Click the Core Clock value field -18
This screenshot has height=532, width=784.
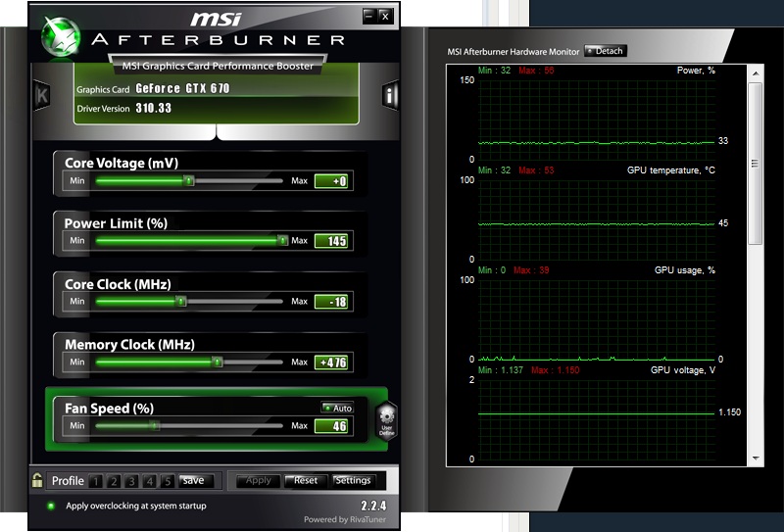point(331,302)
